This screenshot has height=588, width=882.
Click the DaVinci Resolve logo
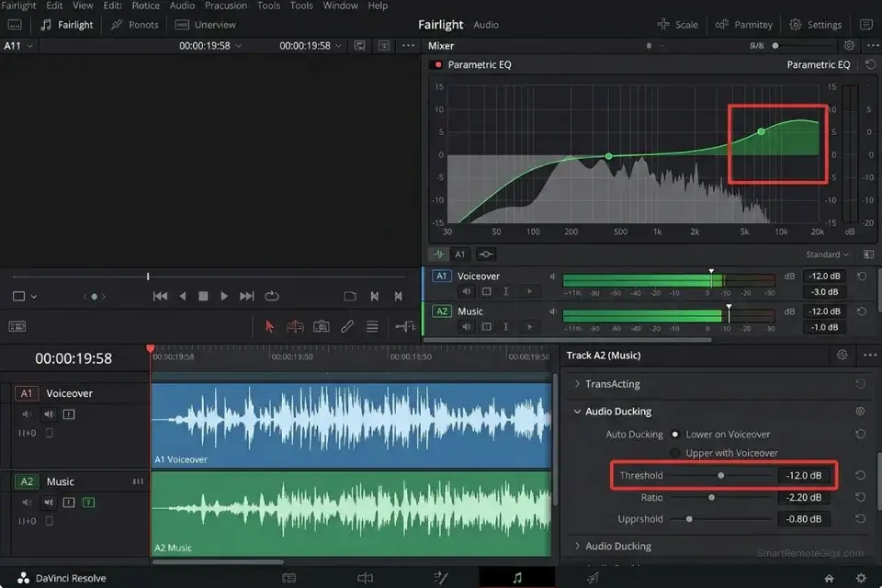click(x=23, y=578)
